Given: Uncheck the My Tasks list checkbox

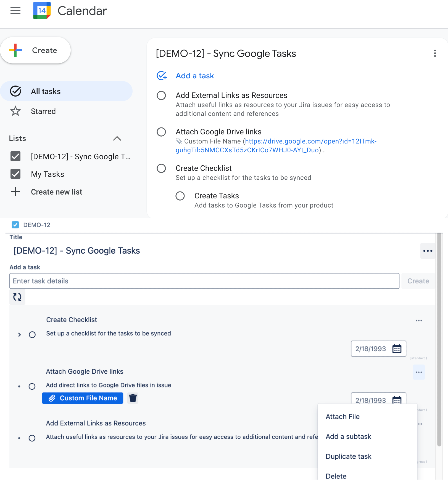Looking at the screenshot, I should 15,174.
